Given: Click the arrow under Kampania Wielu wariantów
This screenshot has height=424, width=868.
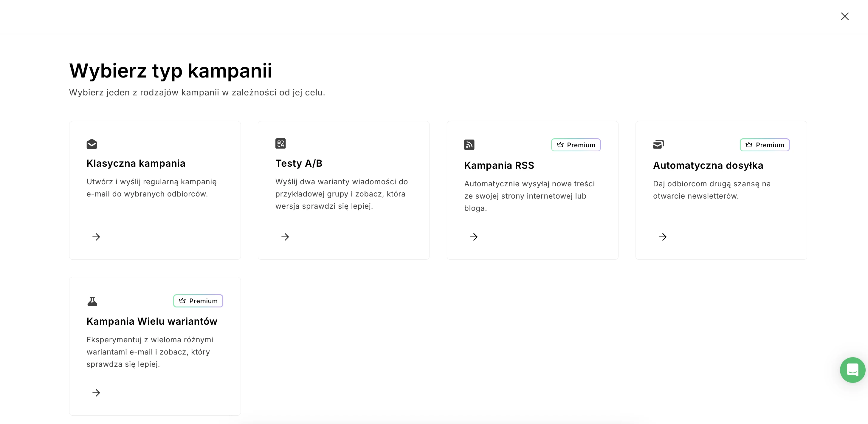Looking at the screenshot, I should click(96, 393).
